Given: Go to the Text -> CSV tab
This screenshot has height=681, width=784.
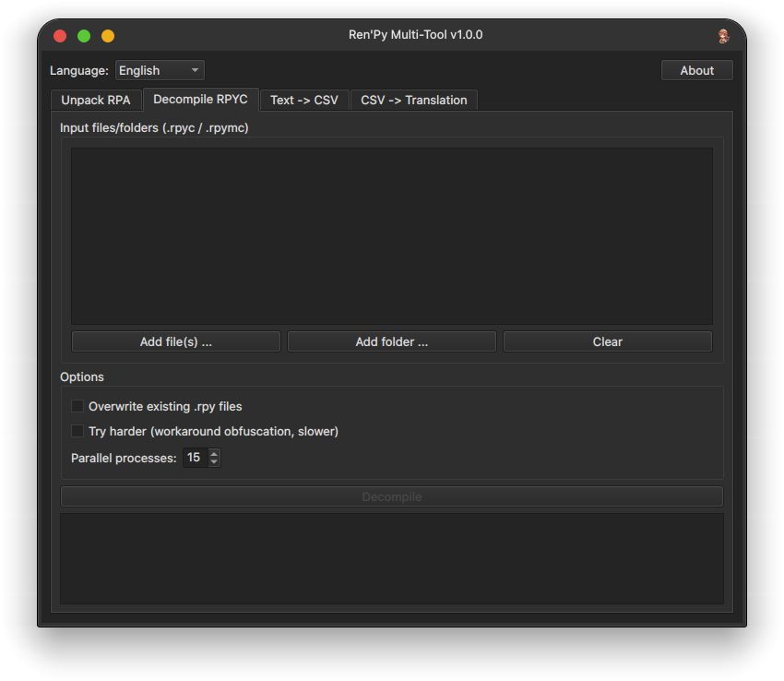Looking at the screenshot, I should (304, 100).
